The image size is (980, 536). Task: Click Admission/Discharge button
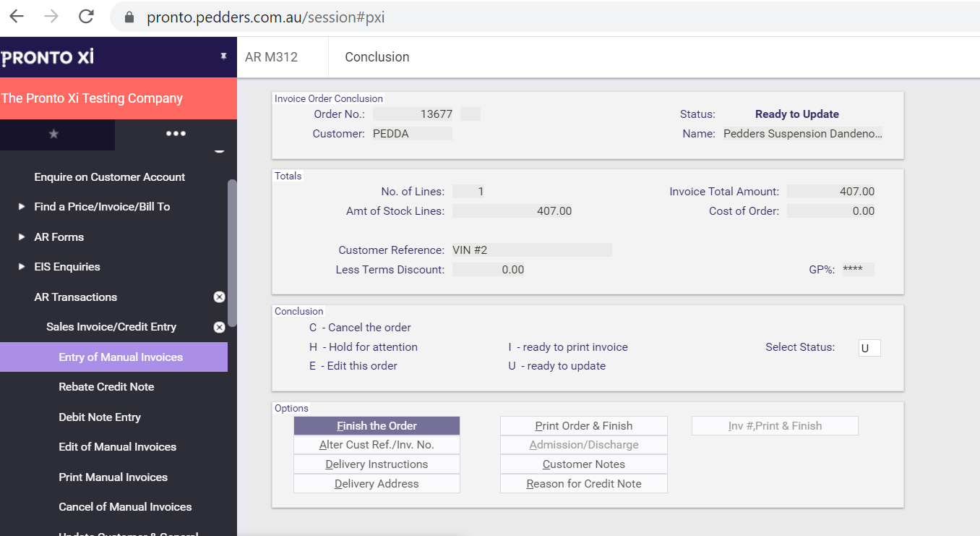tap(584, 445)
